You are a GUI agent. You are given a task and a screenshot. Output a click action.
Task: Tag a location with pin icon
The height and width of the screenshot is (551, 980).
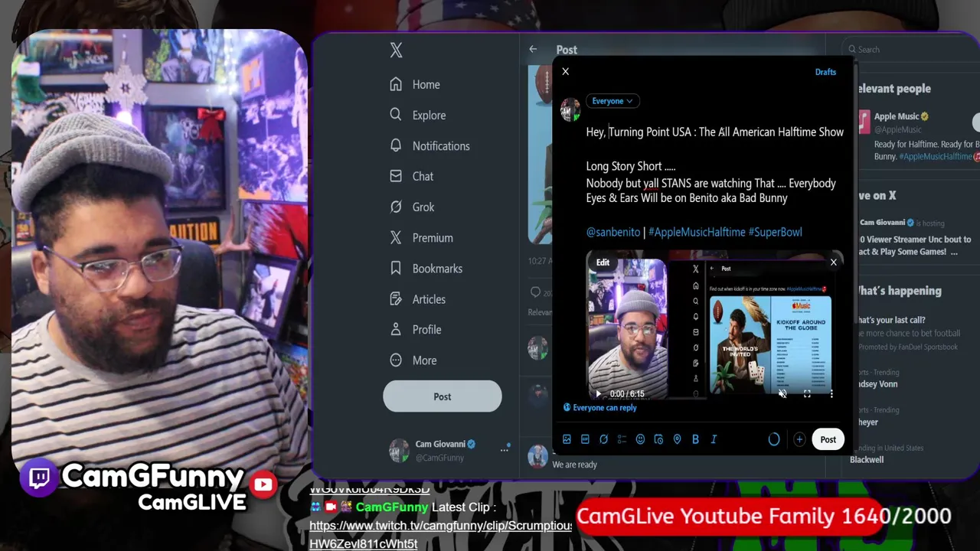point(677,439)
